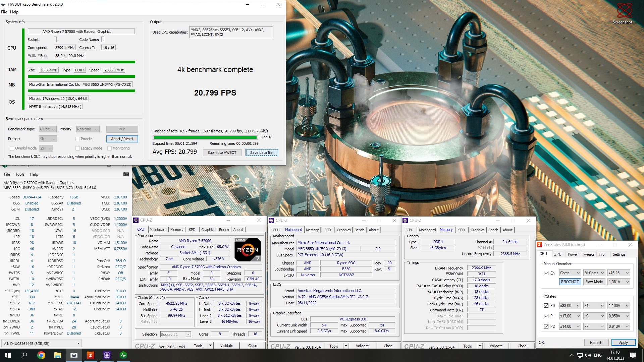The width and height of the screenshot is (644, 362).
Task: Click the DRAM Frequency 2366.9 MHz field
Action: [481, 268]
